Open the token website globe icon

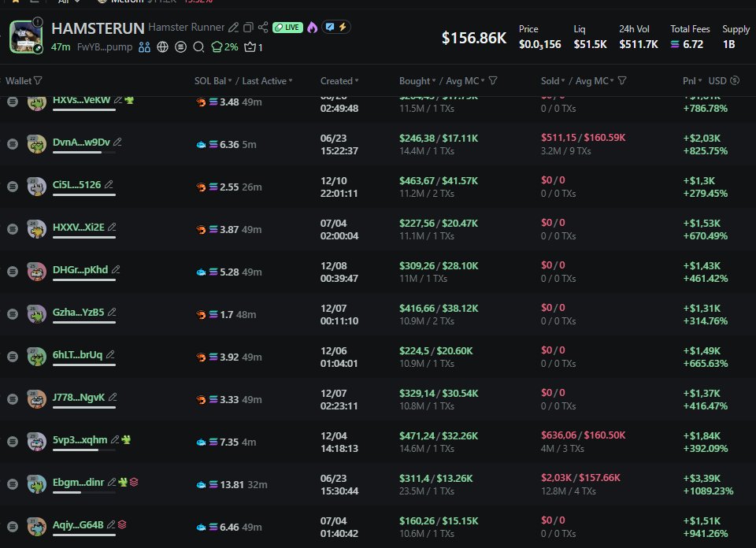point(162,47)
